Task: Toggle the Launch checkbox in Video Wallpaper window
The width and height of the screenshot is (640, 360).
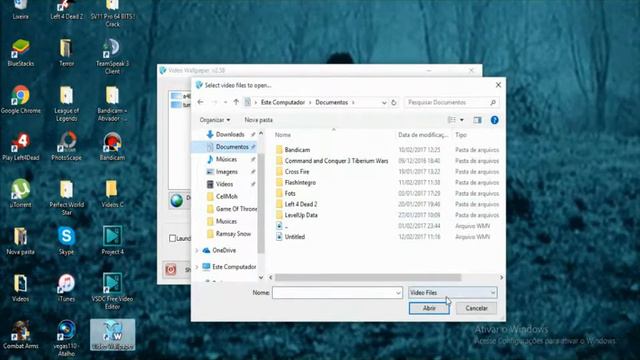Action: (x=172, y=238)
